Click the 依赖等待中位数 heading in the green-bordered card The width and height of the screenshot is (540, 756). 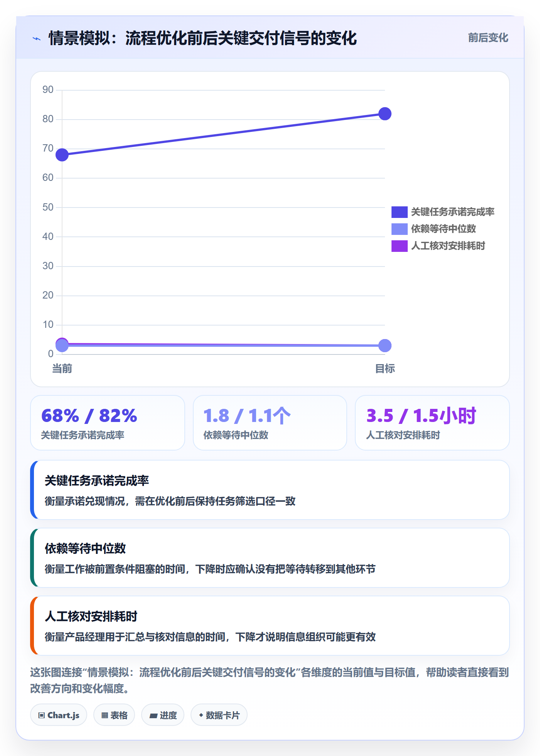point(85,548)
